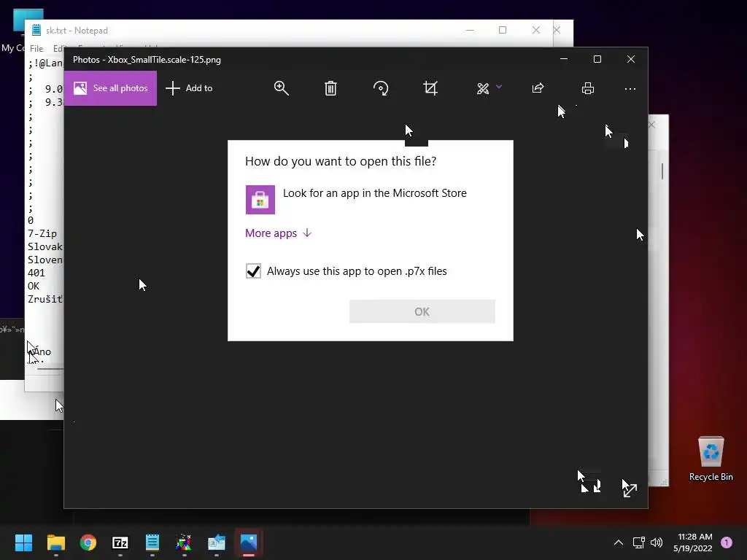This screenshot has height=560, width=747.
Task: Open the Add to menu
Action: tap(189, 88)
